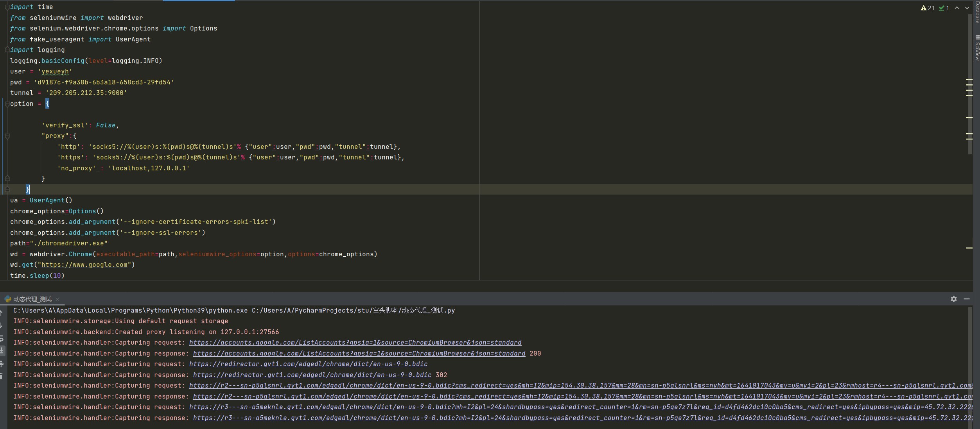Screen dimensions: 980x429
Task: Click the Python icon on the run tab
Action: tap(7, 299)
